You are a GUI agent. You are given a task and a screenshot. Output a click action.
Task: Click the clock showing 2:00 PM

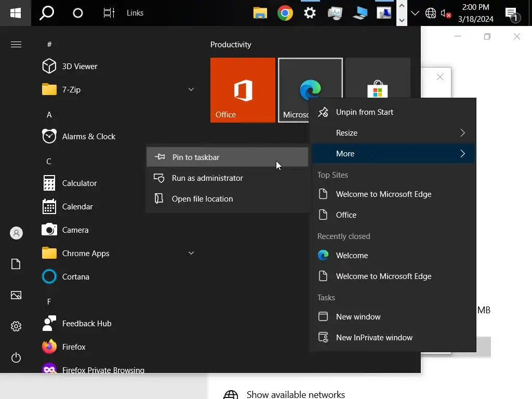[x=476, y=13]
